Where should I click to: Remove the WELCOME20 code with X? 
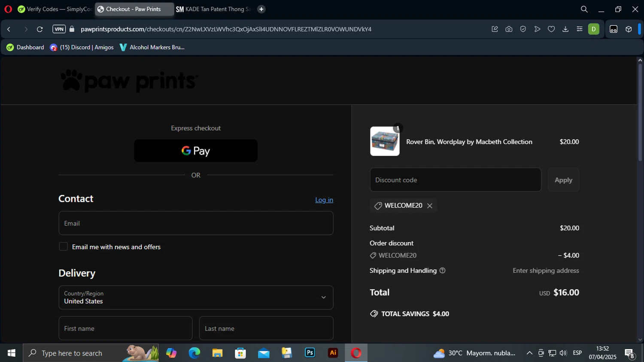[x=430, y=206]
